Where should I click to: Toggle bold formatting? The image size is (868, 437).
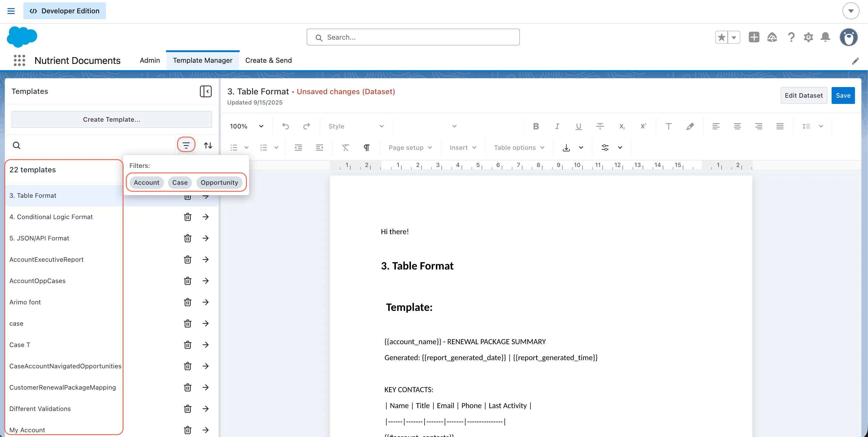[x=536, y=126]
